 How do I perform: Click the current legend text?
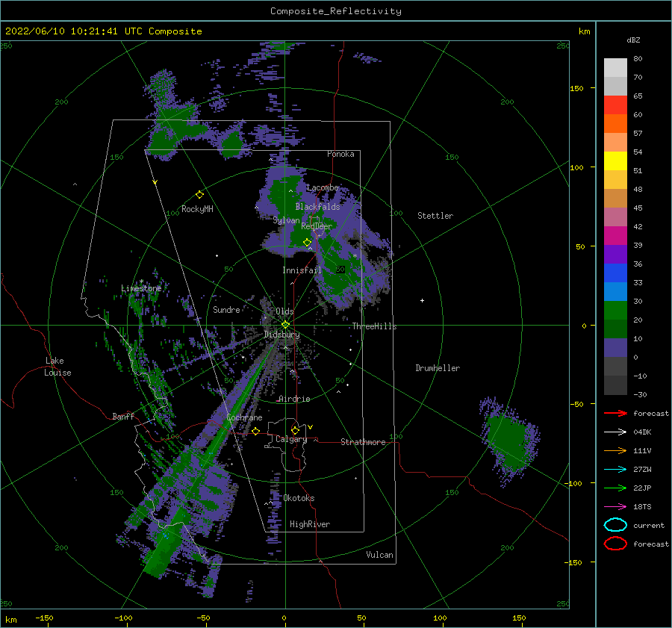[648, 526]
